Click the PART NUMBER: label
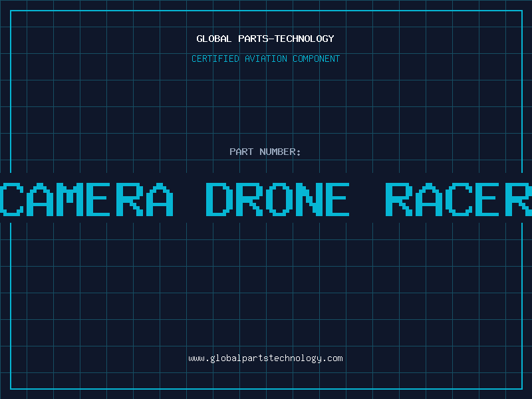The height and width of the screenshot is (399, 532). (265, 152)
